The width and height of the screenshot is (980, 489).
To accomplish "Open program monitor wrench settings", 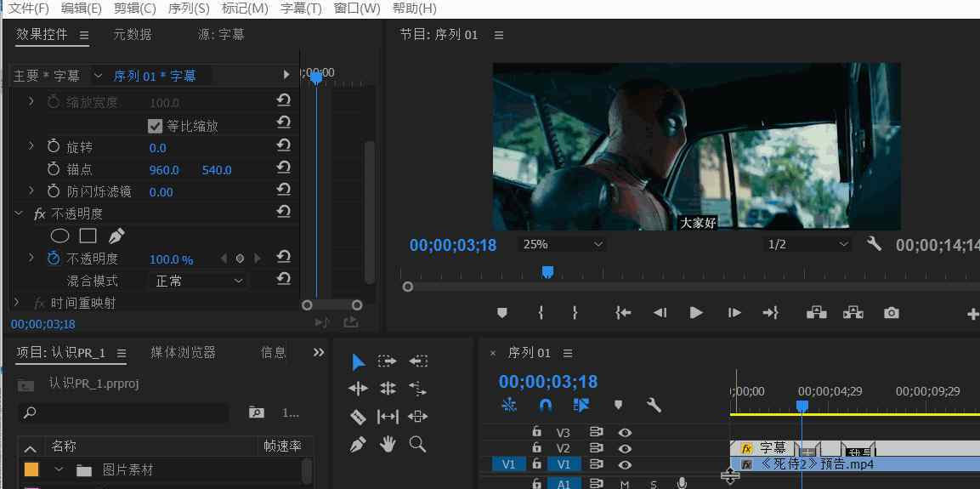I will pyautogui.click(x=874, y=243).
